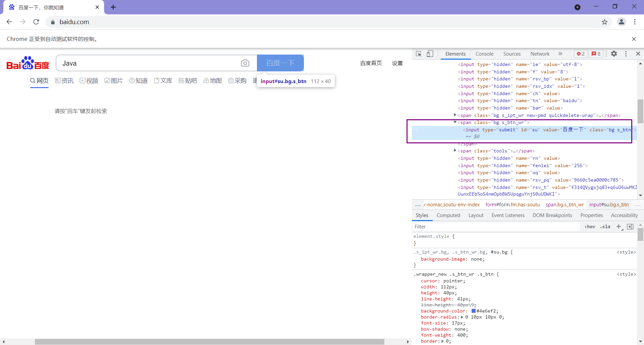
Task: Select the 视频 search category
Action: 89,81
